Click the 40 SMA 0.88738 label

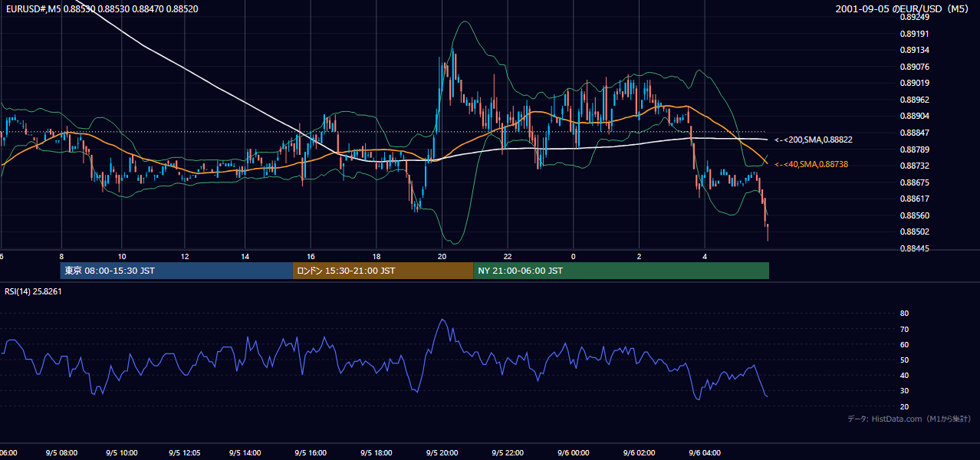point(811,164)
